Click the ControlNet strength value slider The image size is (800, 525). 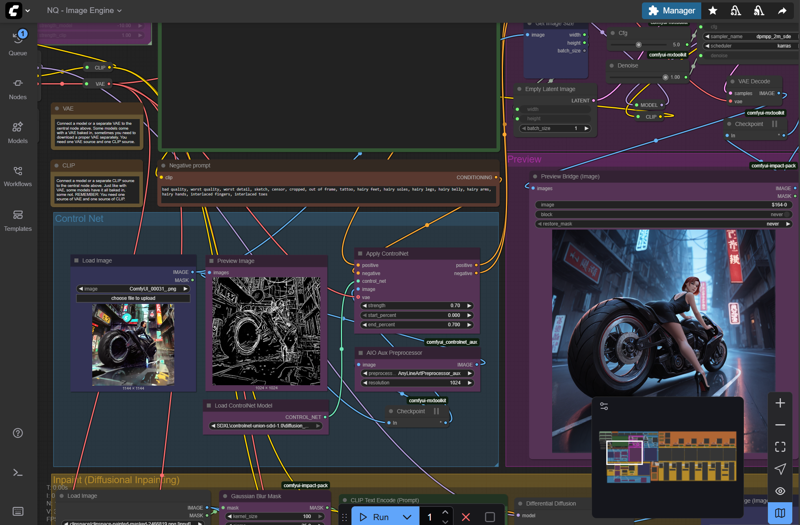point(418,306)
